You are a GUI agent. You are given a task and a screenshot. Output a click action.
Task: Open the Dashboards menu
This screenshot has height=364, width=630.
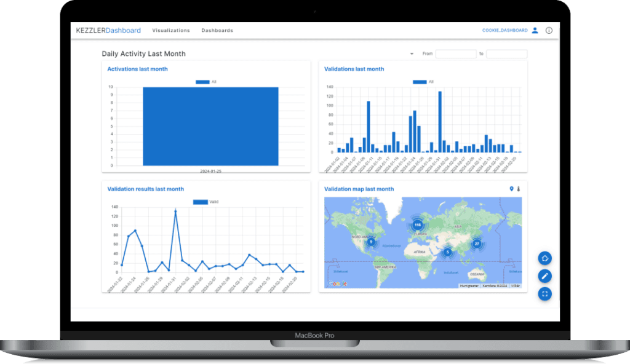217,30
